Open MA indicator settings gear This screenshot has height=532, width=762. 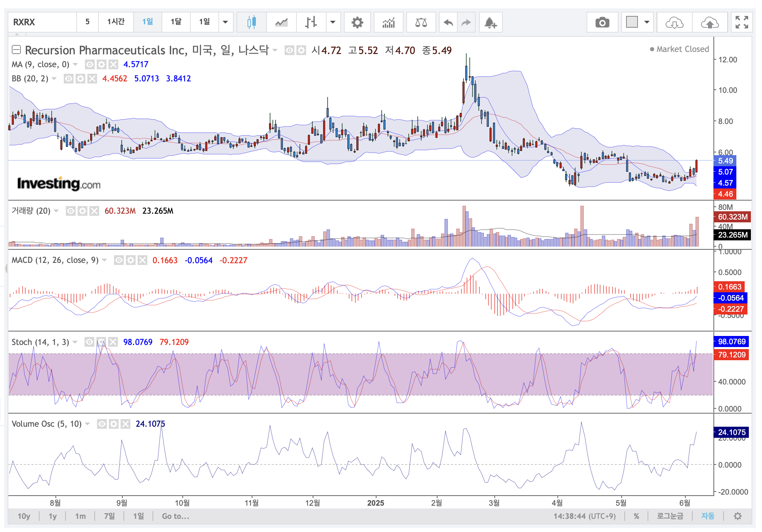102,64
